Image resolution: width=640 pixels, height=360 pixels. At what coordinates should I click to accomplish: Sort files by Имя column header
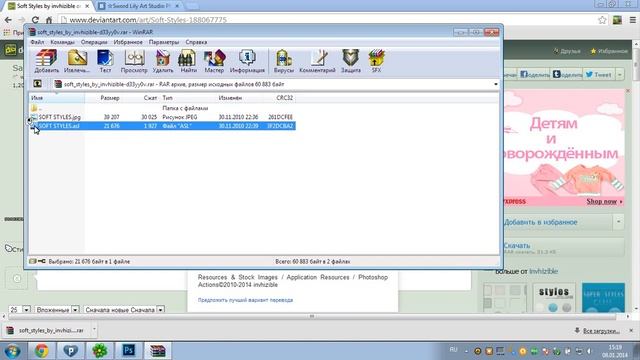point(57,98)
